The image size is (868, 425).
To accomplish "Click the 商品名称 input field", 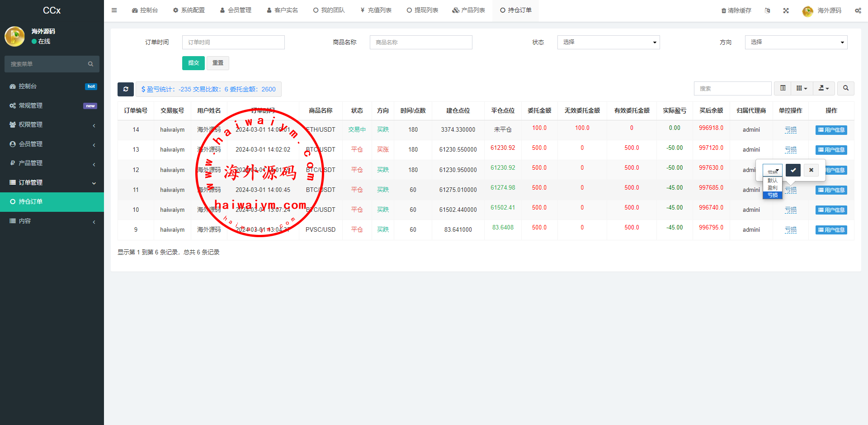I will [420, 42].
